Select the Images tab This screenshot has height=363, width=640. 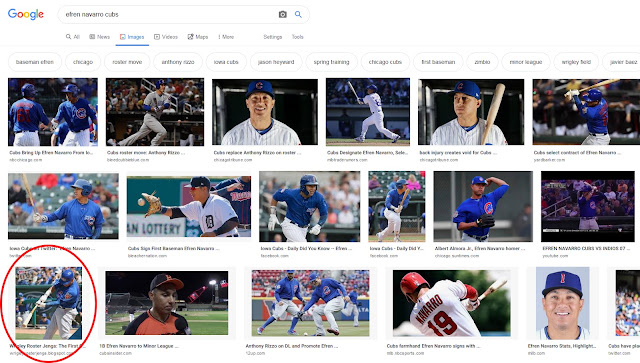(132, 37)
